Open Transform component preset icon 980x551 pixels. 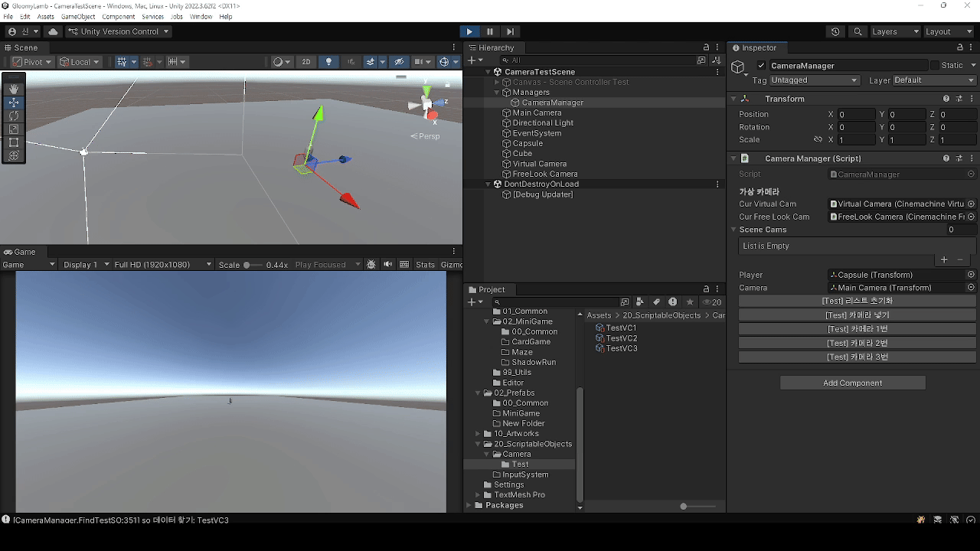pyautogui.click(x=959, y=99)
